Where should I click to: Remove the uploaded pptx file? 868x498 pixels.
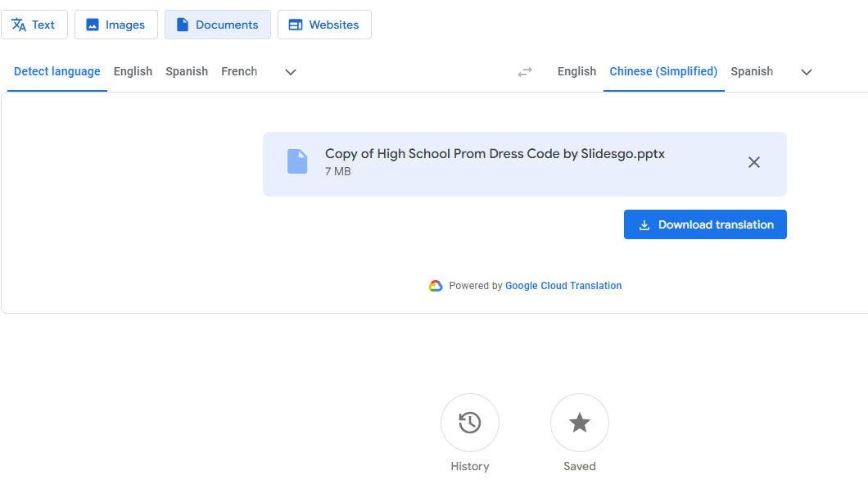[x=754, y=162]
